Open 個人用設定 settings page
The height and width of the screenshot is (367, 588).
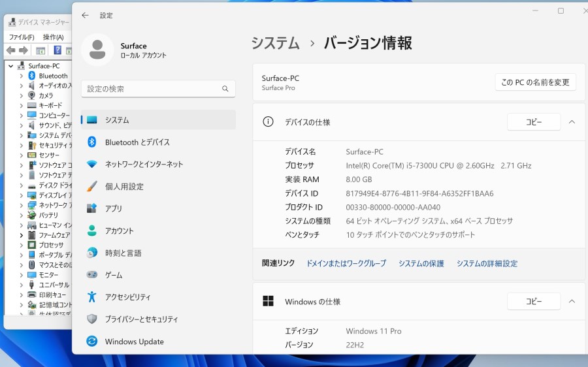(x=158, y=186)
